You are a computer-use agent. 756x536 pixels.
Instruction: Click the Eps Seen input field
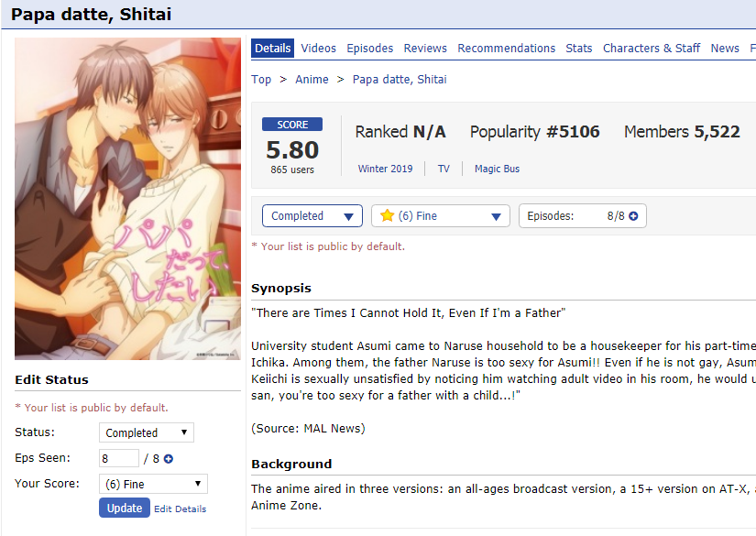(119, 458)
